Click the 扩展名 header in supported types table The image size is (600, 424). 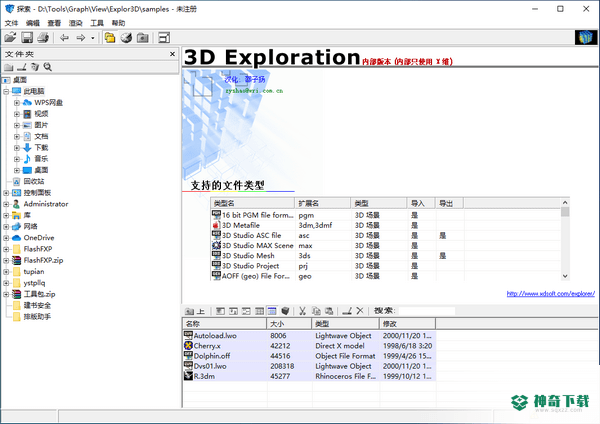[x=322, y=203]
